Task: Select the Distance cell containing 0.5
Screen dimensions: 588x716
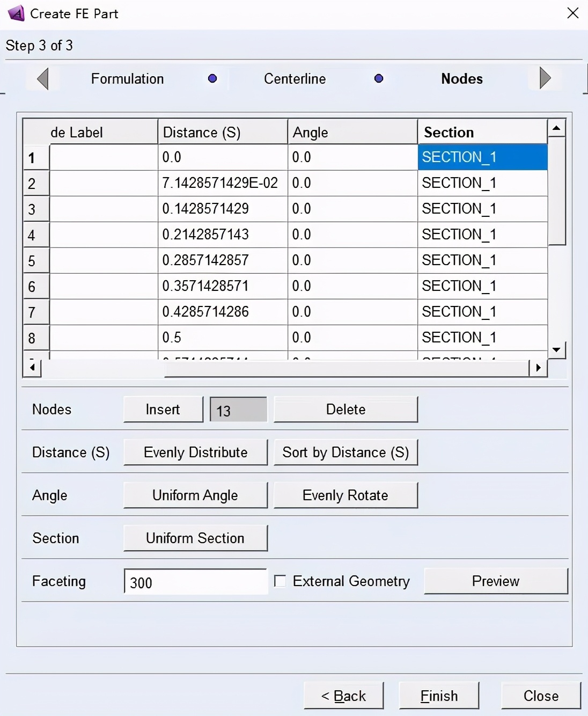Action: coord(222,338)
